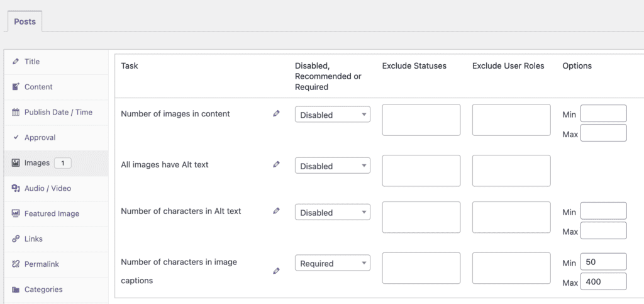This screenshot has height=304, width=644.
Task: Click the edit pencil for All images have Alt text
Action: [x=276, y=164]
